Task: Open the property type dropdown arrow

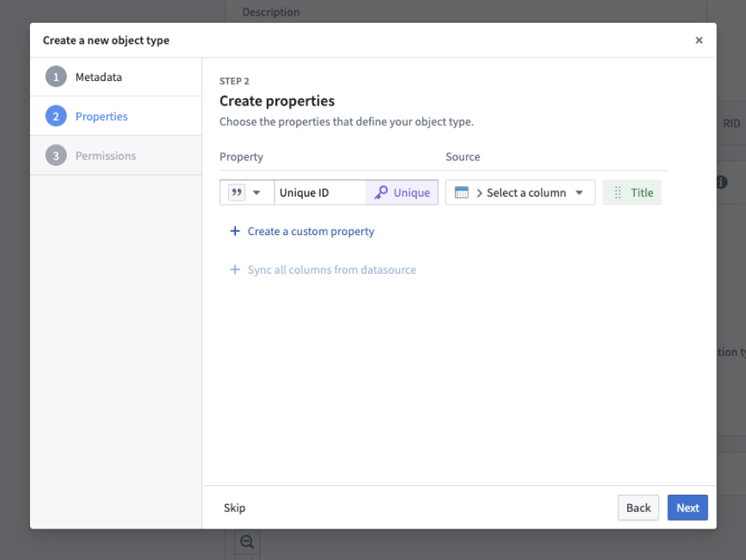Action: click(x=257, y=193)
